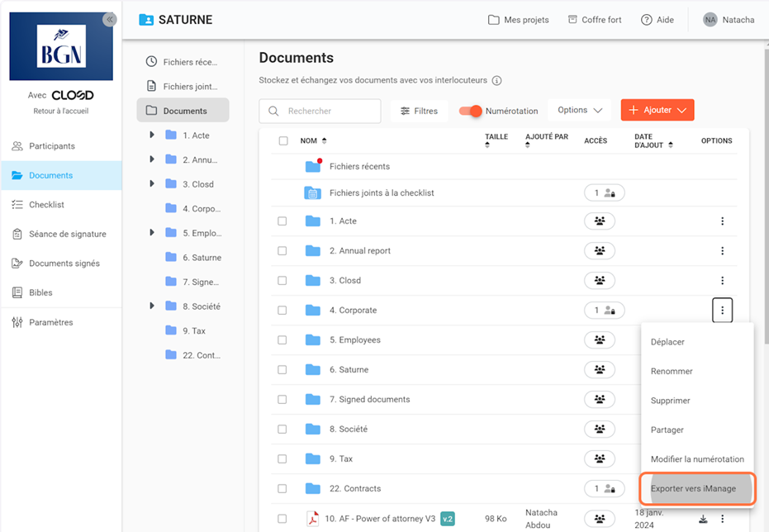Open three-dot options for 2. Annual report
This screenshot has width=769, height=532.
pyautogui.click(x=722, y=251)
